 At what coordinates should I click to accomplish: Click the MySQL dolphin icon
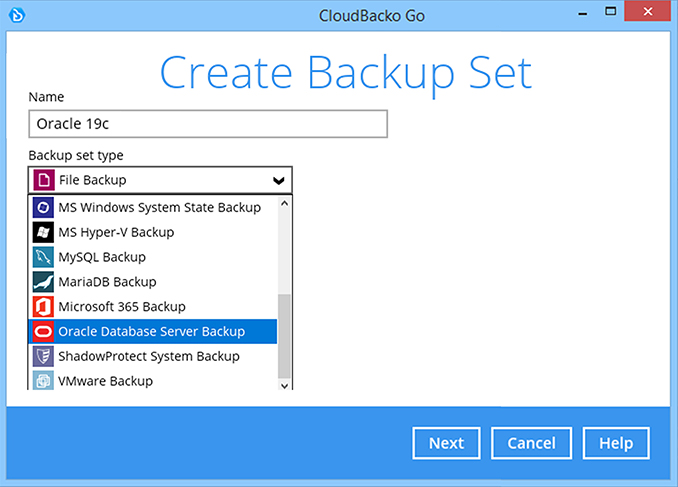pos(43,257)
